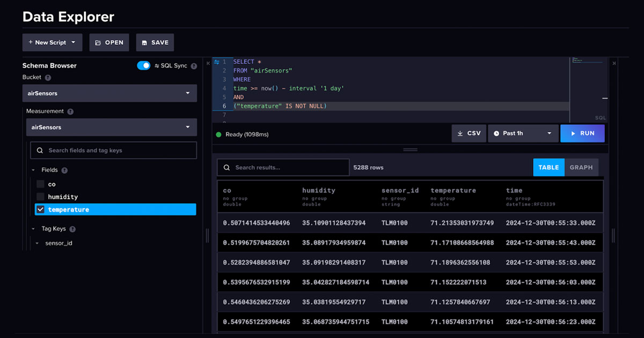Switch to the GRAPH view tab
The height and width of the screenshot is (338, 644).
(581, 167)
